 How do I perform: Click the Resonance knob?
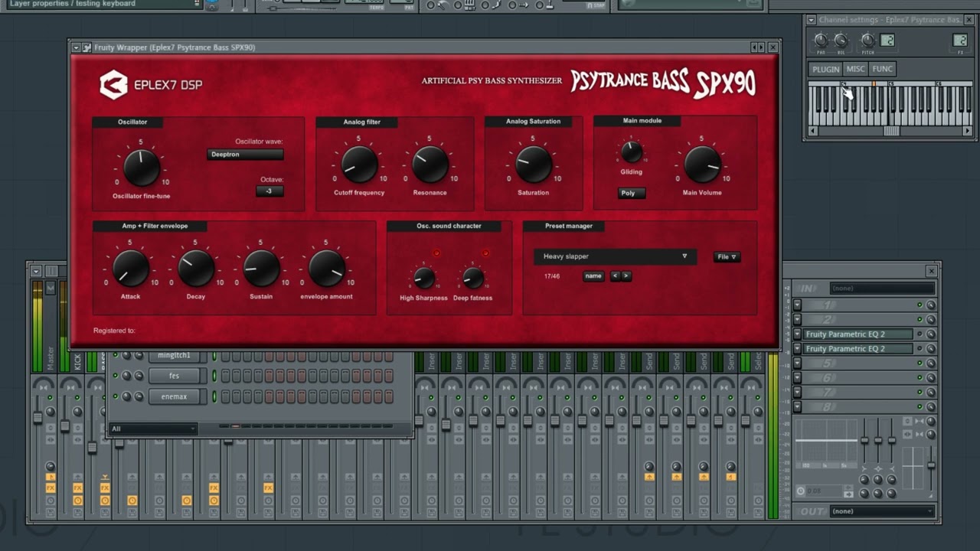tap(430, 164)
